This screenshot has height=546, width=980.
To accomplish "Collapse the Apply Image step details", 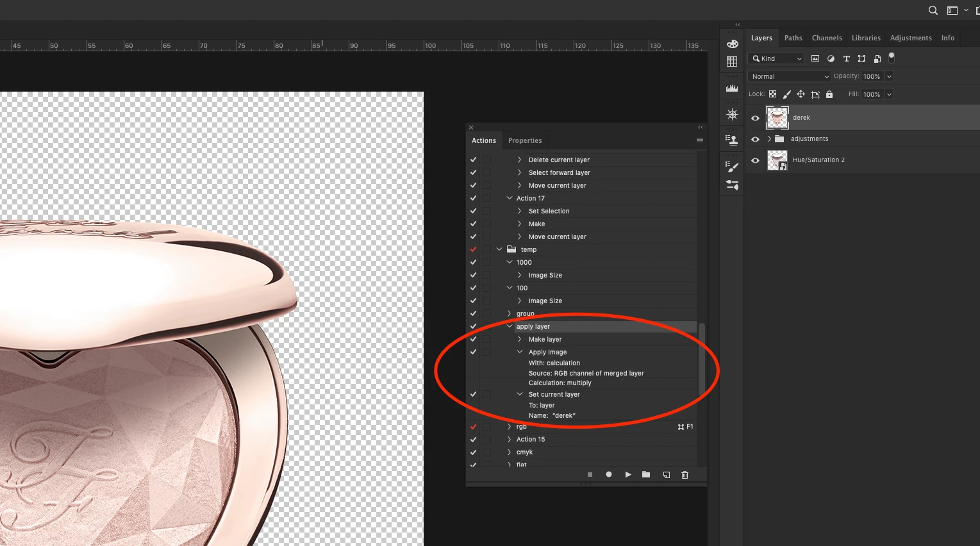I will click(520, 352).
